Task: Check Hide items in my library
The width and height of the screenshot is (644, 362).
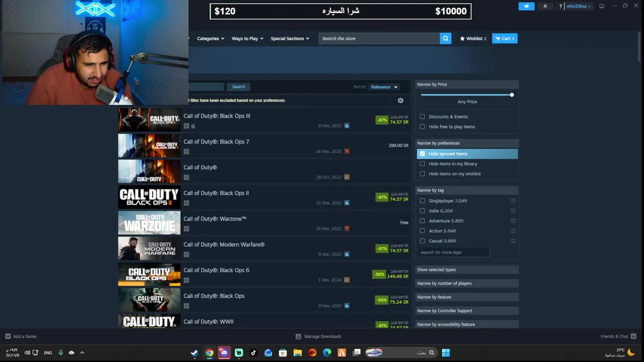Action: pyautogui.click(x=422, y=164)
